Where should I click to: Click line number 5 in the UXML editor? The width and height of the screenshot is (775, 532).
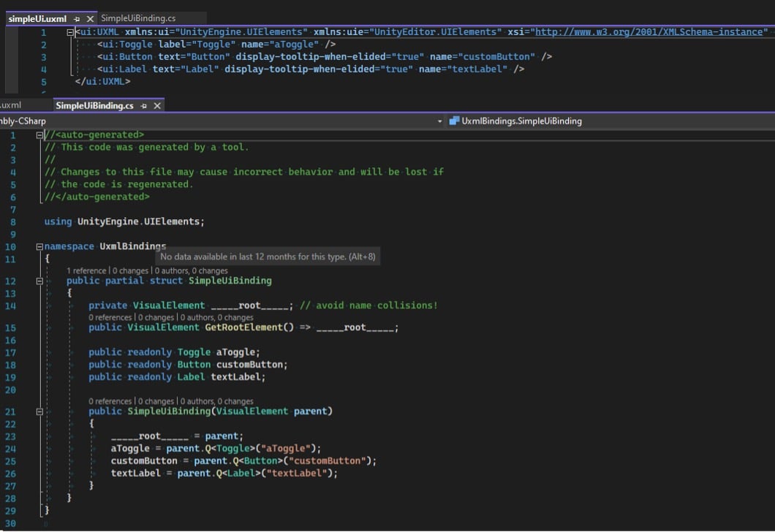pos(43,82)
